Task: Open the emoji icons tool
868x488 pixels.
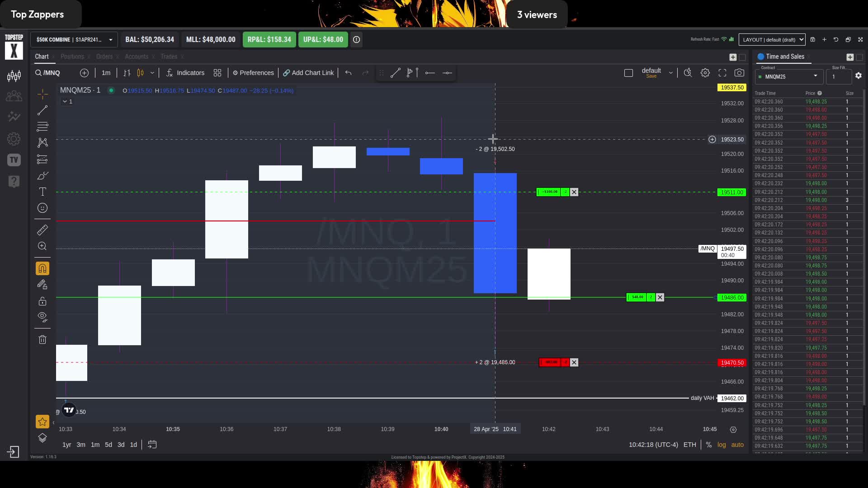Action: pos(42,208)
